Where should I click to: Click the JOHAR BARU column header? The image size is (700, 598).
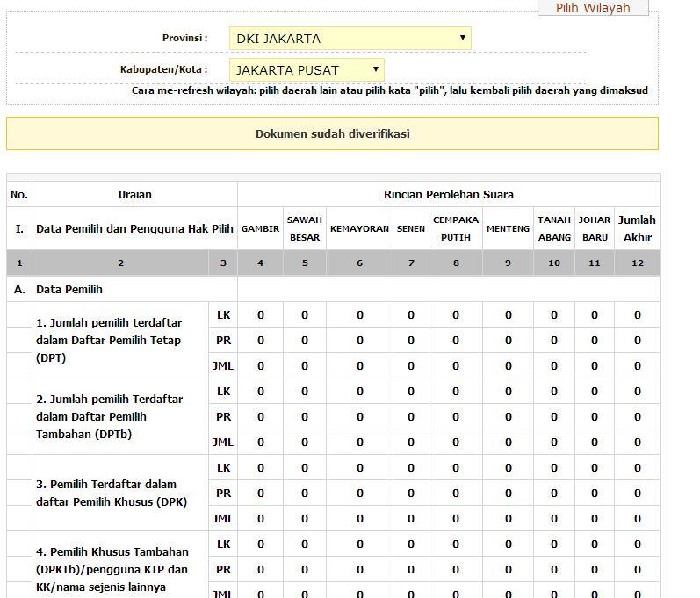point(595,228)
